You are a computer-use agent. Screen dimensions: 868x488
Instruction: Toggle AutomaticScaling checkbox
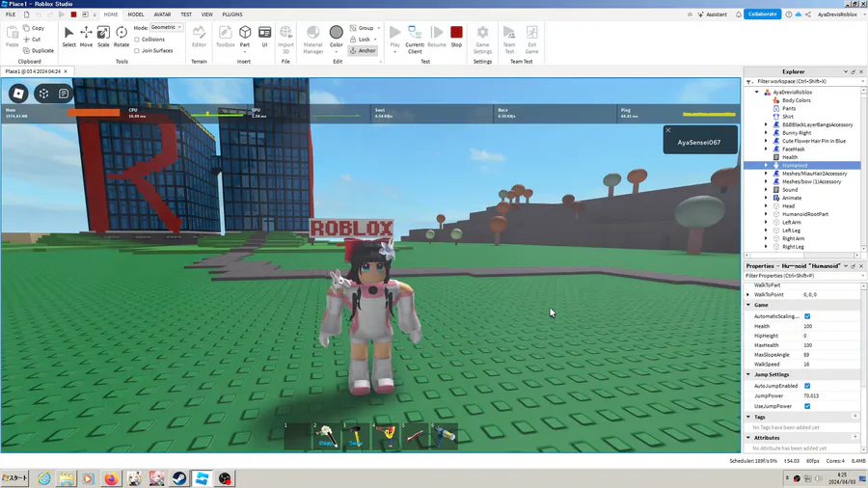click(x=807, y=316)
